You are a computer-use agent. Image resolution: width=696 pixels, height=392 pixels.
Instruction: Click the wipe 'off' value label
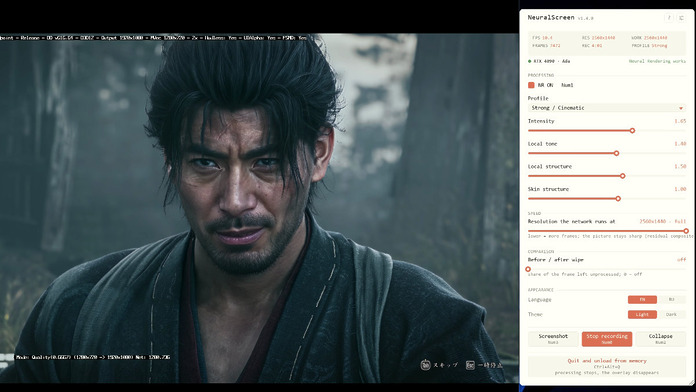(682, 260)
